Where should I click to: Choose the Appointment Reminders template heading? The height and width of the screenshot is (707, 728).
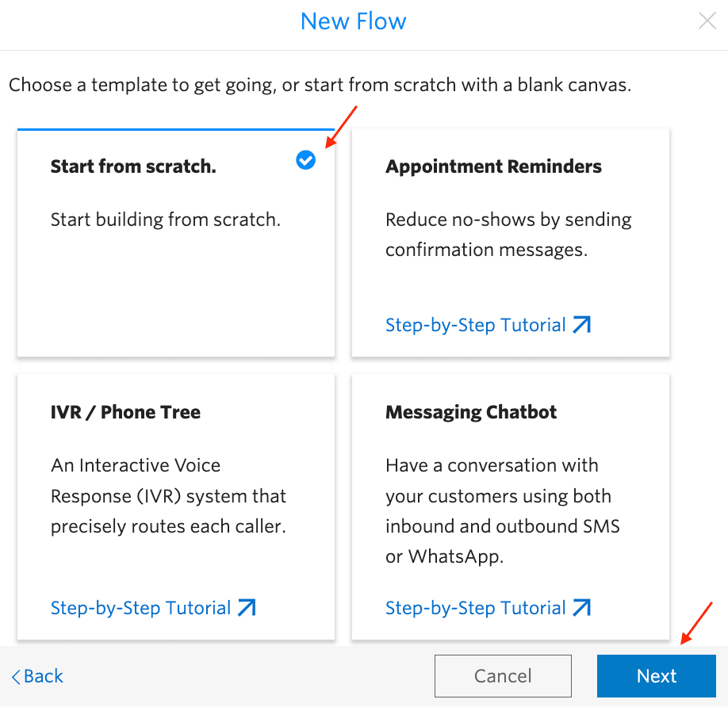493,166
